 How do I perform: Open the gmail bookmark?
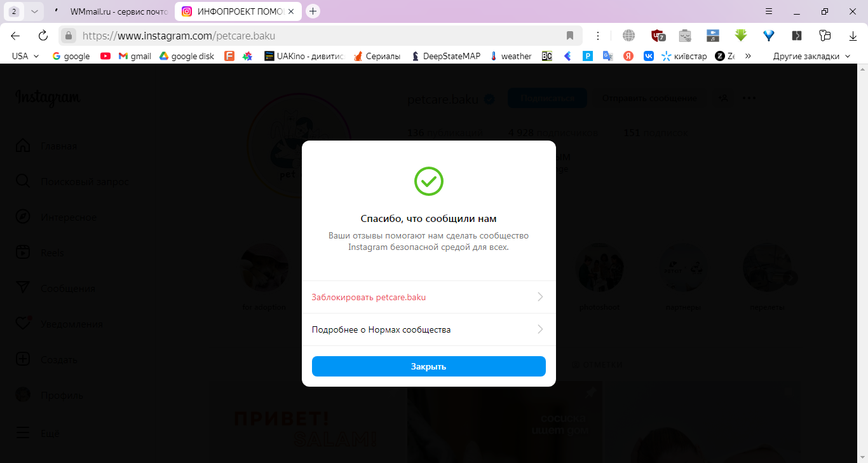pos(135,56)
